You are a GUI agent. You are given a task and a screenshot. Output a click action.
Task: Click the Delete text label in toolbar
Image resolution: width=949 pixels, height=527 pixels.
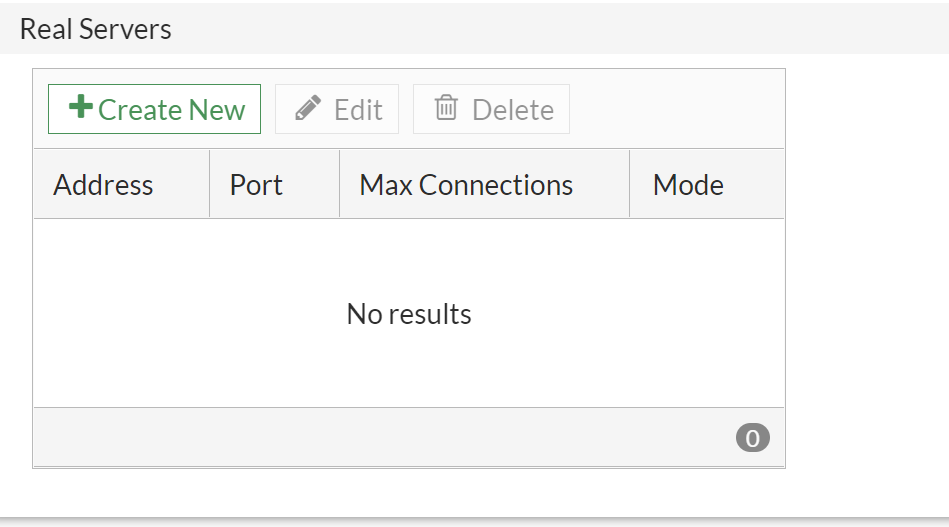click(513, 110)
